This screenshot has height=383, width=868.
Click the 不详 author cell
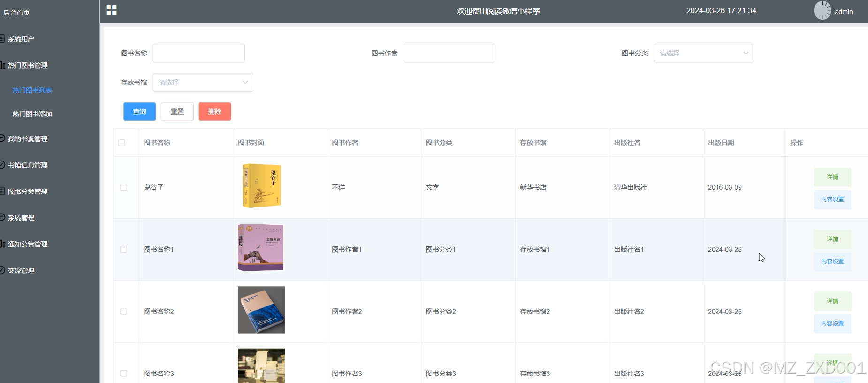click(x=338, y=187)
